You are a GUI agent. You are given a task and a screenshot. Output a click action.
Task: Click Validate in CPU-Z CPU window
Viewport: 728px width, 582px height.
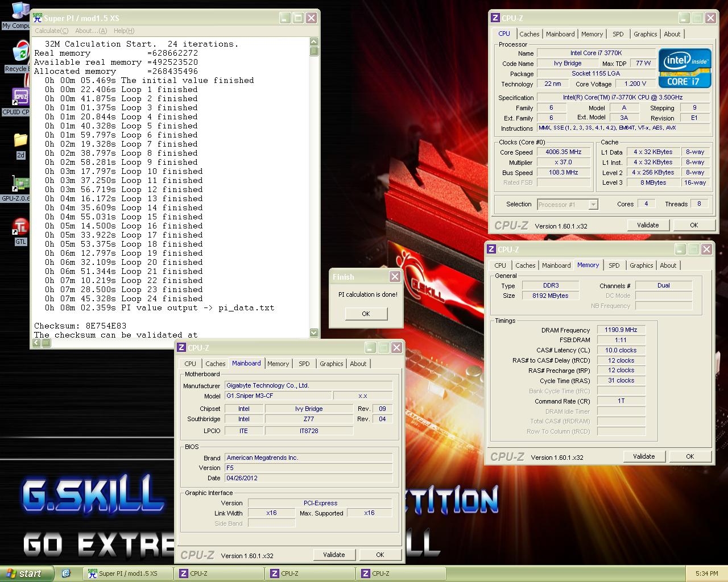pyautogui.click(x=648, y=225)
